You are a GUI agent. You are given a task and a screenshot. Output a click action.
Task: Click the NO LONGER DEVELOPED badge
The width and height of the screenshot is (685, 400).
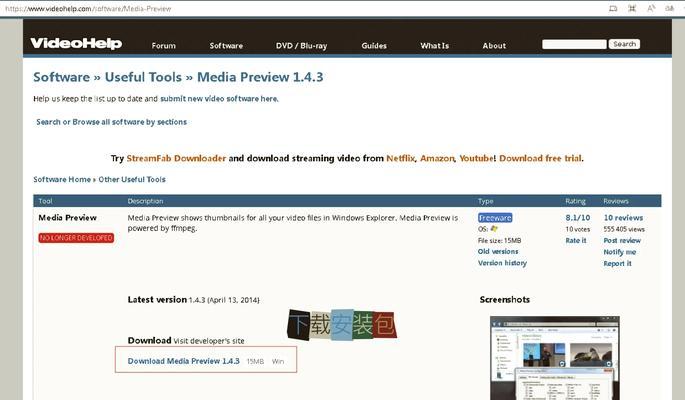click(76, 238)
